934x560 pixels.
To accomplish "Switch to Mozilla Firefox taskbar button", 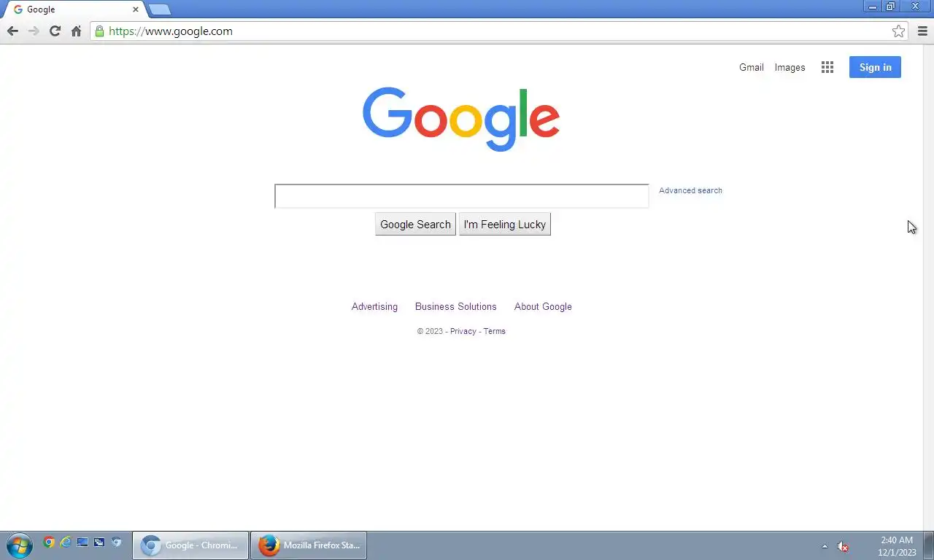I will click(x=309, y=545).
